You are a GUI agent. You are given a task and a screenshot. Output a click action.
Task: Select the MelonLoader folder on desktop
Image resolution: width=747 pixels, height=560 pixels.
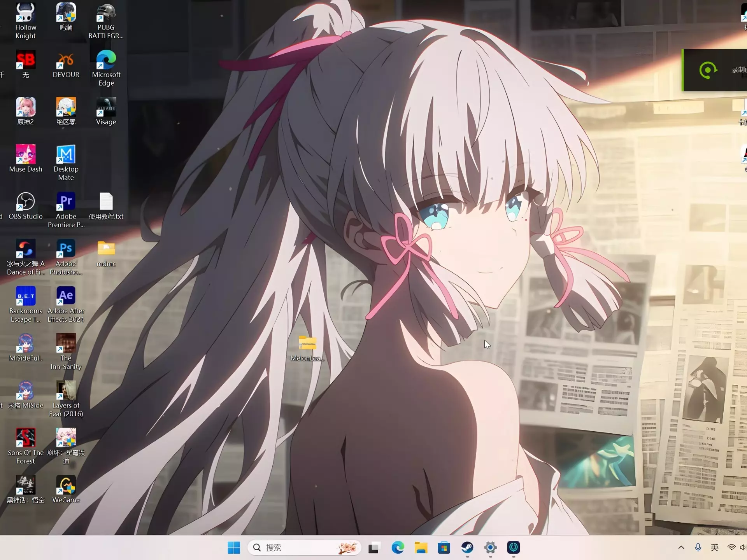click(x=307, y=343)
